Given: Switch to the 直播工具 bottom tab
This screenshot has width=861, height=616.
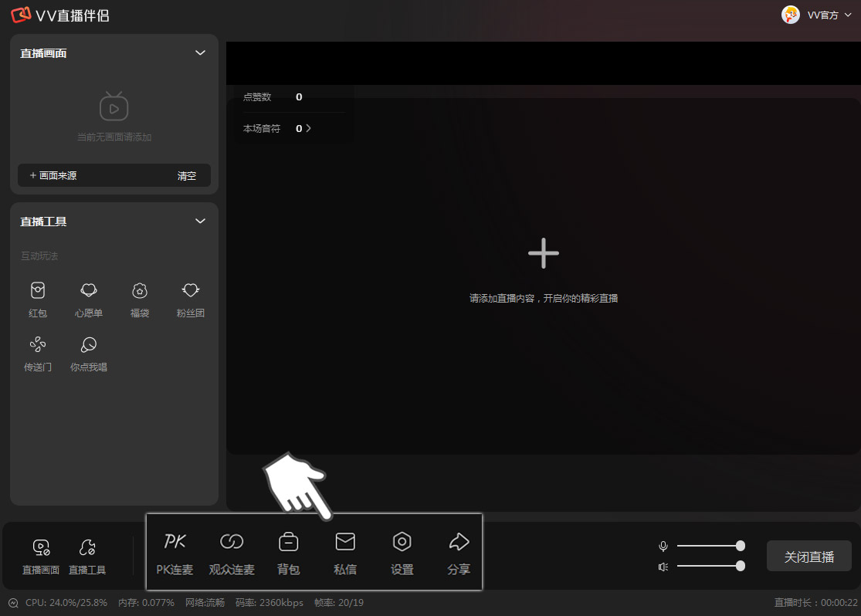Looking at the screenshot, I should tap(87, 557).
